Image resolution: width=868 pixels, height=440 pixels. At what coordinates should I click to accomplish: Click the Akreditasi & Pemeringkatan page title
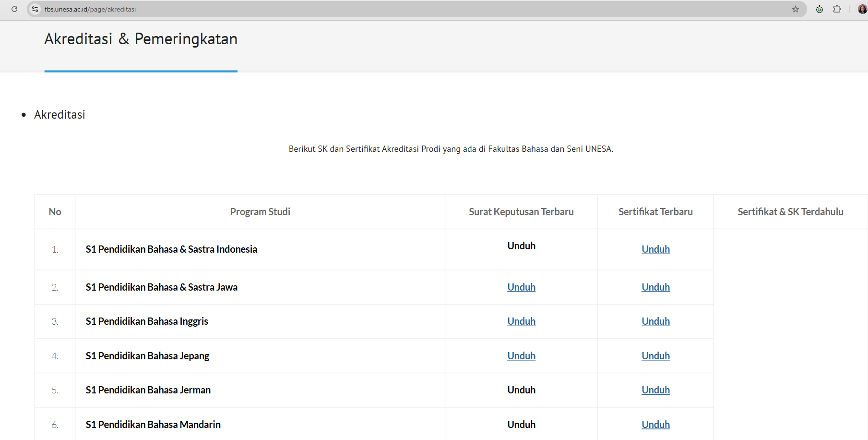pyautogui.click(x=141, y=39)
